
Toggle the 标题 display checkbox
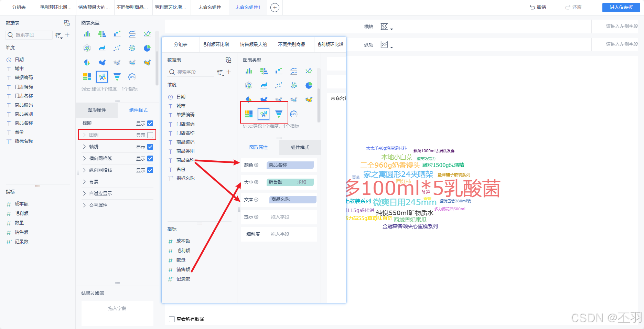(150, 123)
